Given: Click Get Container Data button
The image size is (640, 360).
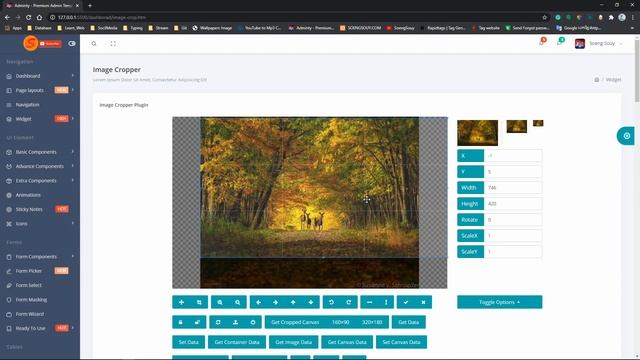Looking at the screenshot, I should [x=237, y=342].
